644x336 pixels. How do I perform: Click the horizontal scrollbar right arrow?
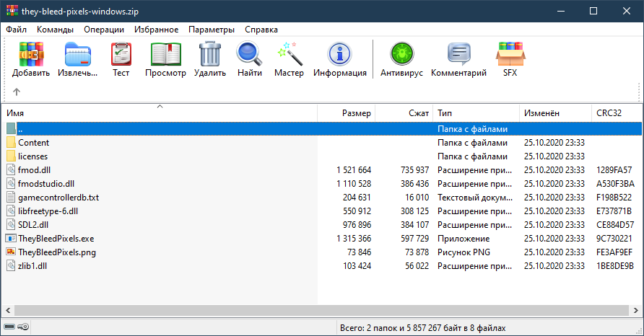click(x=636, y=311)
